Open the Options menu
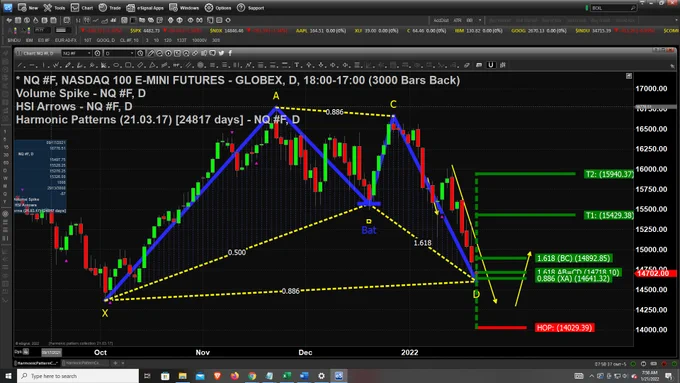Image resolution: width=680 pixels, height=383 pixels. [x=218, y=7]
